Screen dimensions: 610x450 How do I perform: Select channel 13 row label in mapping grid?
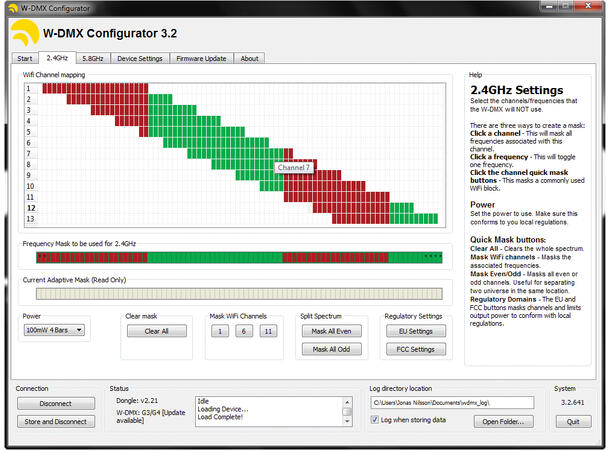(31, 218)
